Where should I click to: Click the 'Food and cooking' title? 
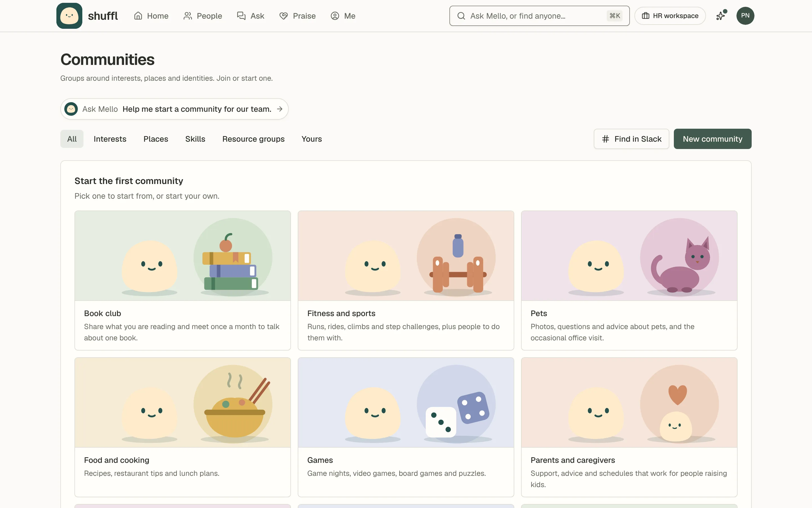[x=116, y=460]
